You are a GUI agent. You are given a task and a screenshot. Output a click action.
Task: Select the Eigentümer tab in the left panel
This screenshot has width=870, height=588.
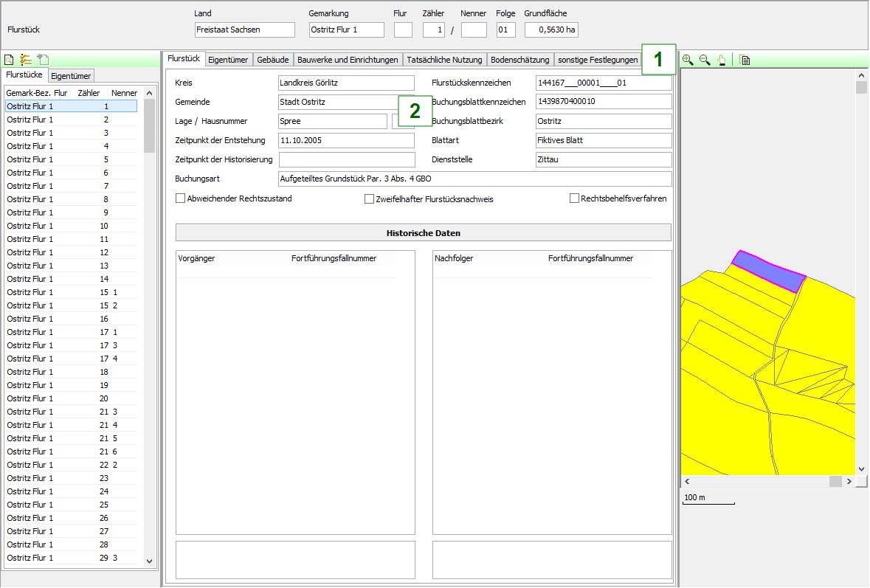pos(71,75)
